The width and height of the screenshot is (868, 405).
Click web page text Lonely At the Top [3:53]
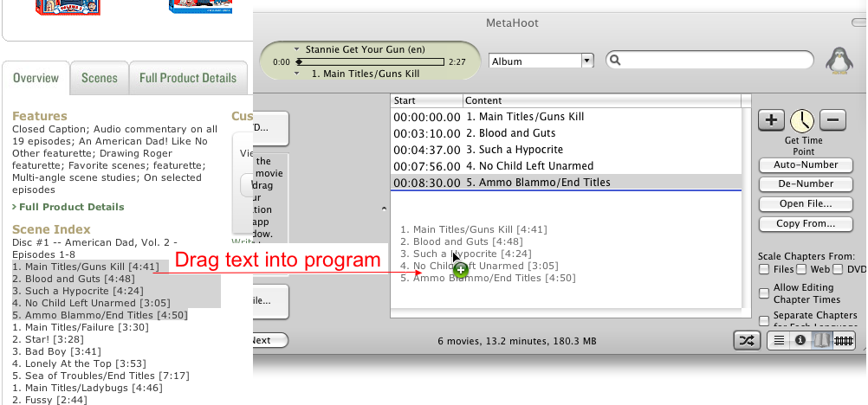coord(85,363)
